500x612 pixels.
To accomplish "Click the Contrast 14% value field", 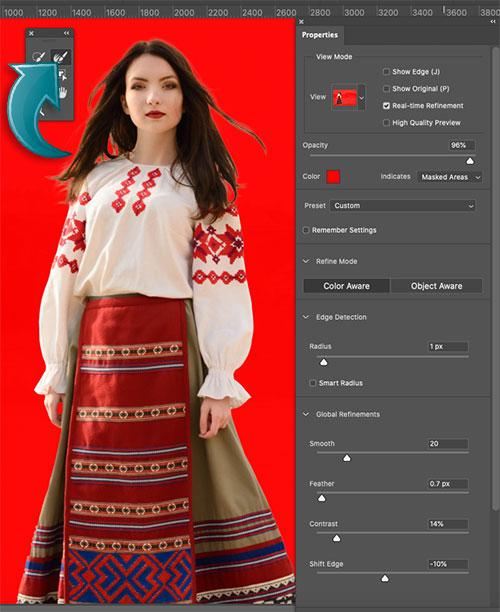I will click(448, 524).
